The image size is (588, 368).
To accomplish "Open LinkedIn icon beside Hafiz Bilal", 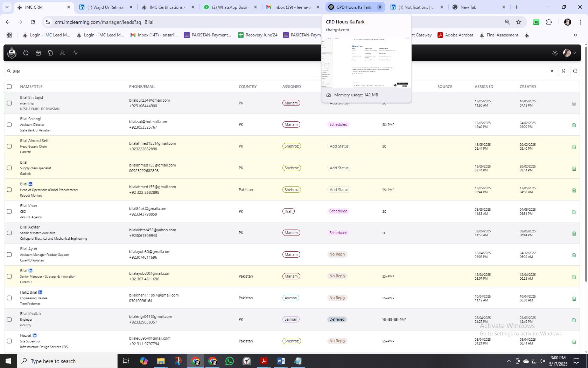I will pyautogui.click(x=40, y=292).
